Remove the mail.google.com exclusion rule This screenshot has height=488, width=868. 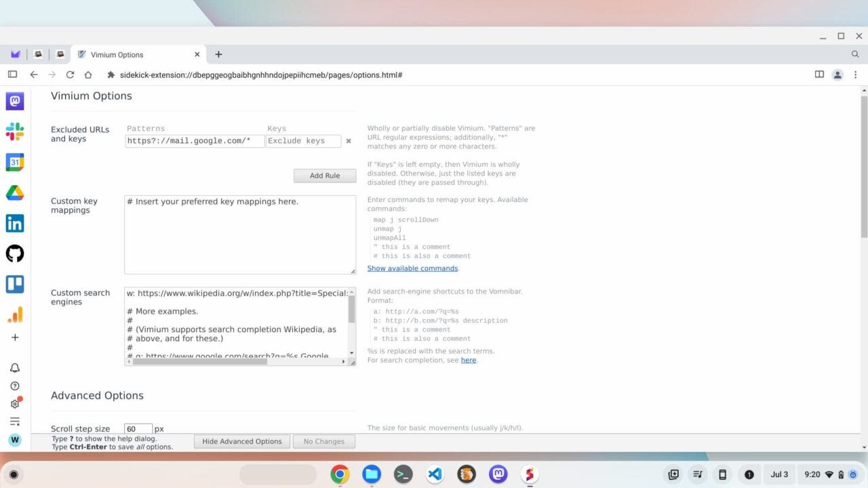(349, 141)
